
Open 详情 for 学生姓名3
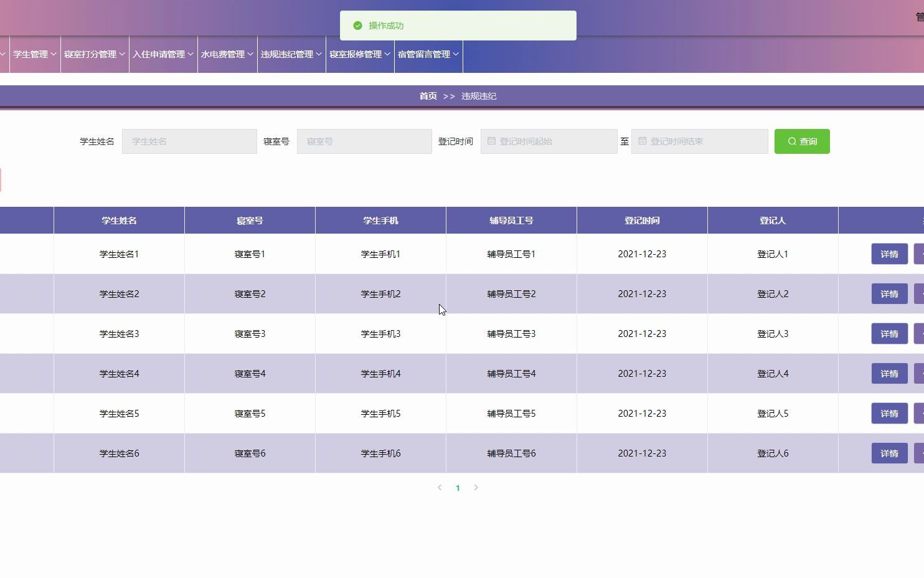tap(889, 333)
